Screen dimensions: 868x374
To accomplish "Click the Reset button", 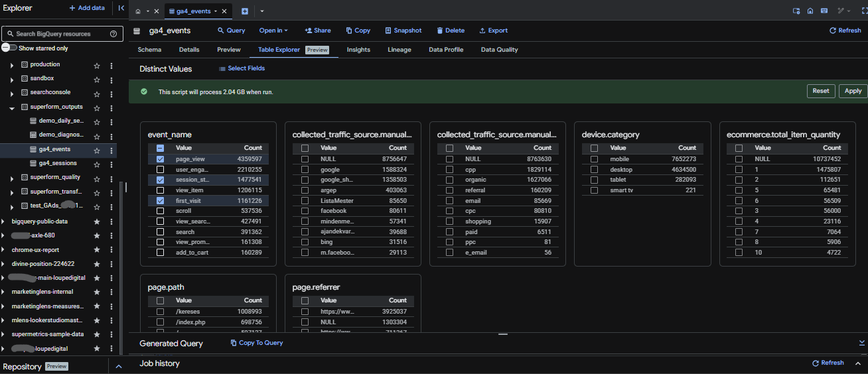I will point(821,91).
